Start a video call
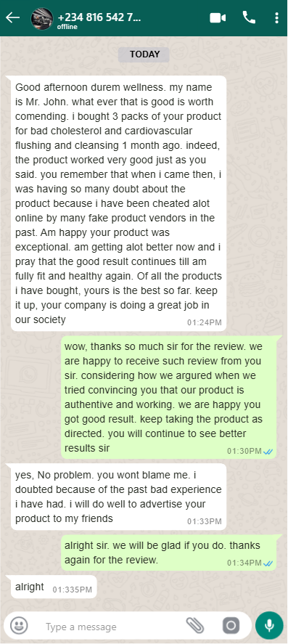Screen dimensions: 288x644 (x=218, y=18)
